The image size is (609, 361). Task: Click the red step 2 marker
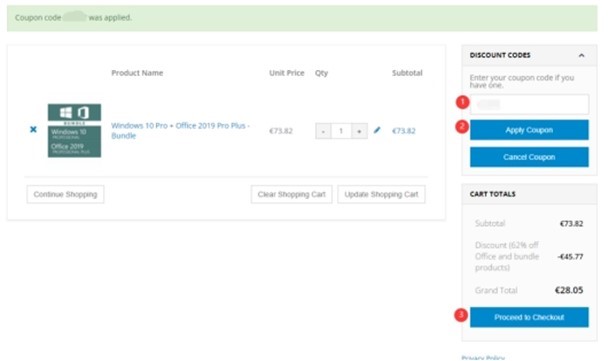click(x=462, y=126)
